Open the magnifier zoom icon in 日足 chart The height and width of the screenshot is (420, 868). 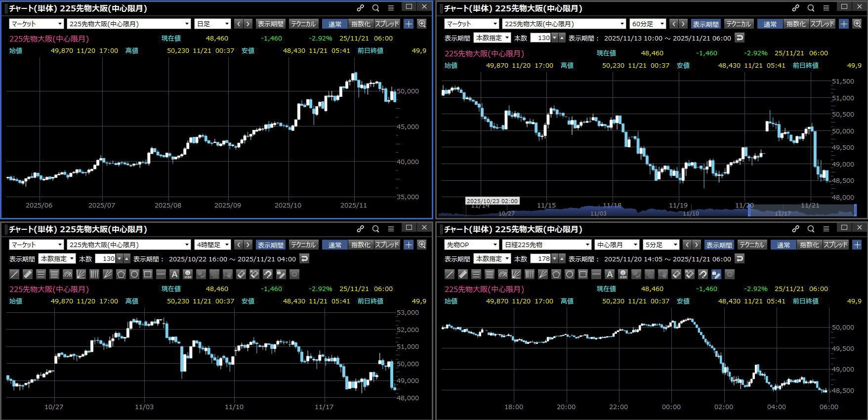(422, 24)
